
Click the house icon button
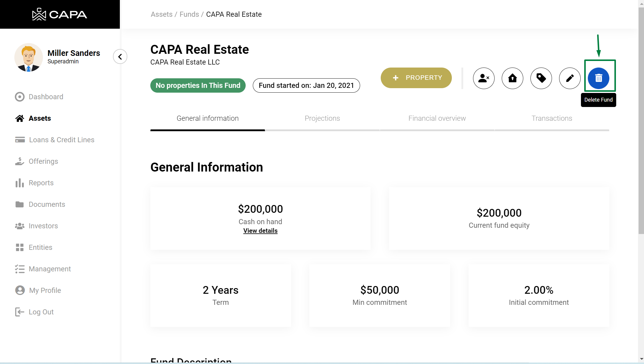[x=512, y=78]
